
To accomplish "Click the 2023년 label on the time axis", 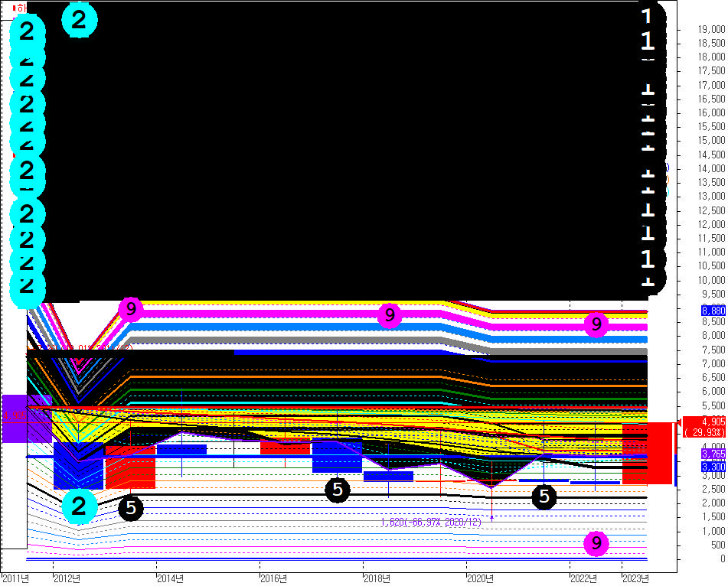I will [636, 578].
